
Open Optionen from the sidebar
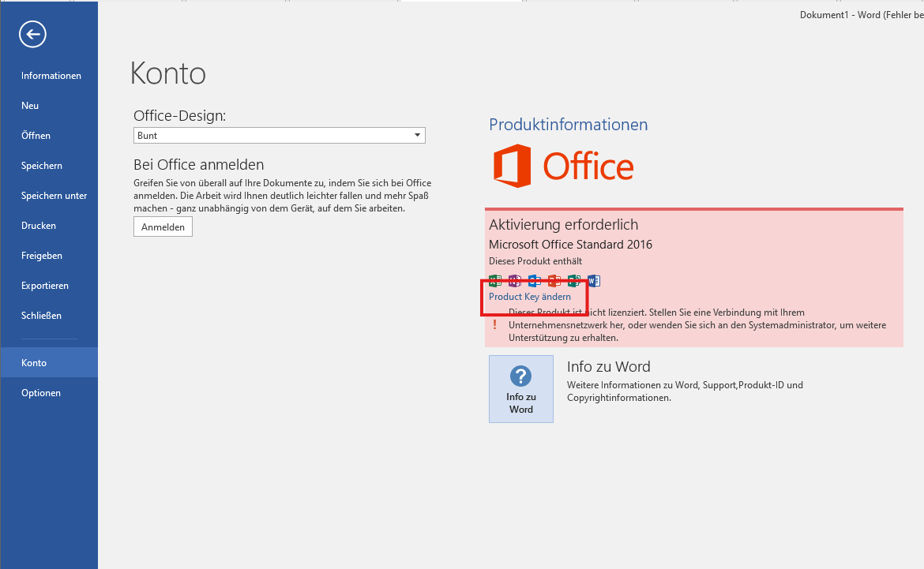pyautogui.click(x=41, y=393)
